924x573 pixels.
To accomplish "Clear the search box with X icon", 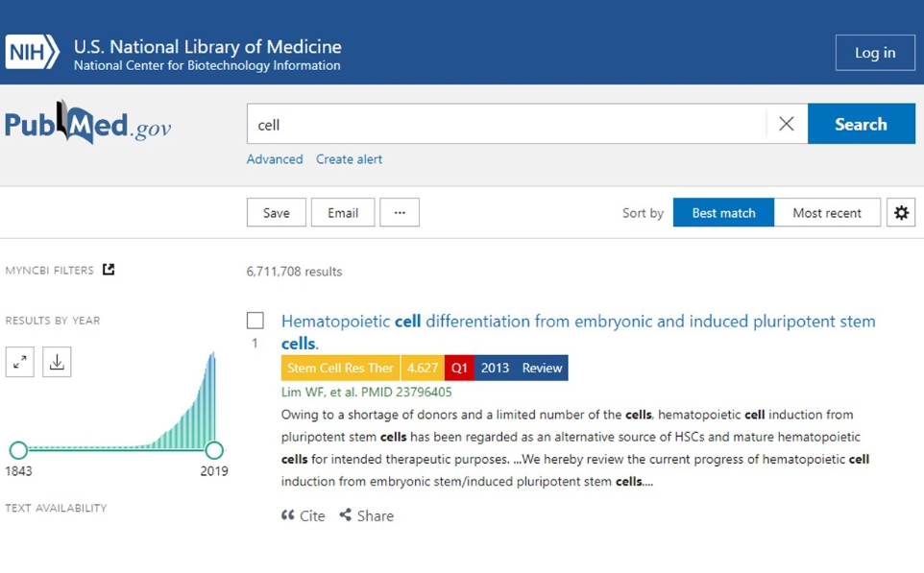I will pos(786,124).
